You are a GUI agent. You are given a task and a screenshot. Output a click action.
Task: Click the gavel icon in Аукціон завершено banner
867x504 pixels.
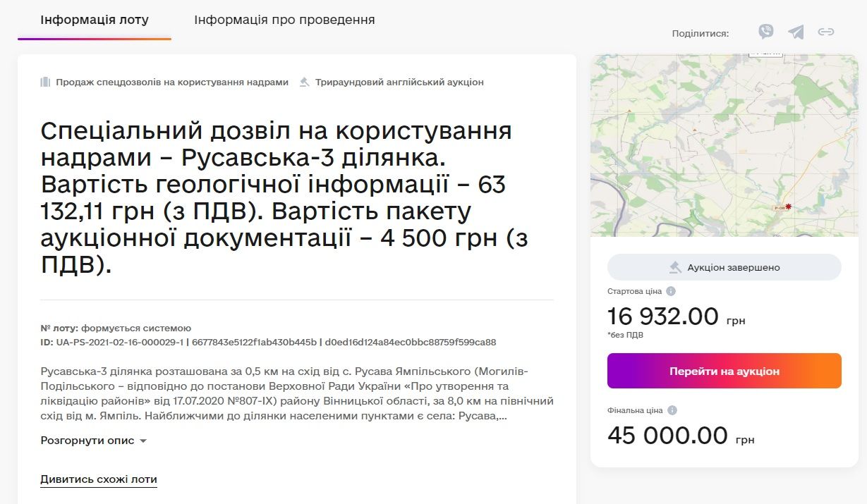pos(677,267)
